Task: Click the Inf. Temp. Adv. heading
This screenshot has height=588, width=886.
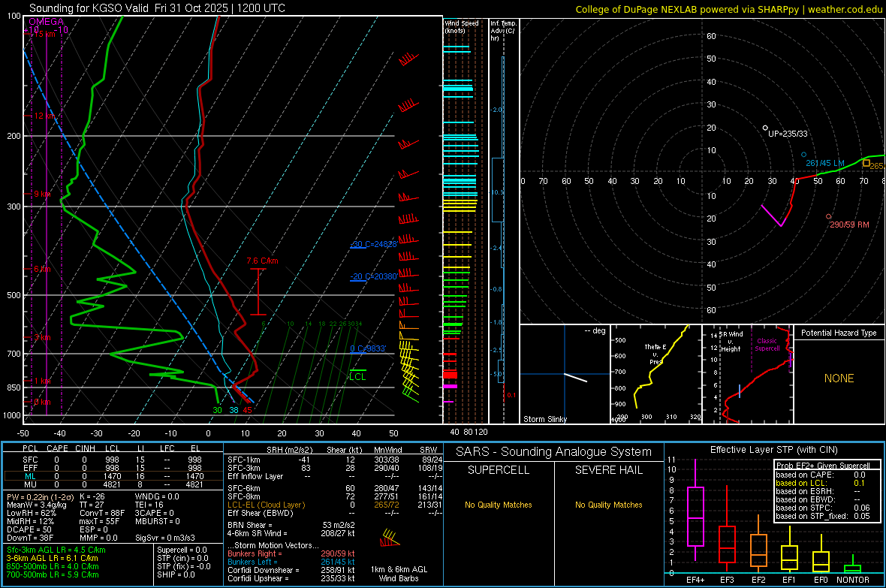Action: pyautogui.click(x=504, y=31)
